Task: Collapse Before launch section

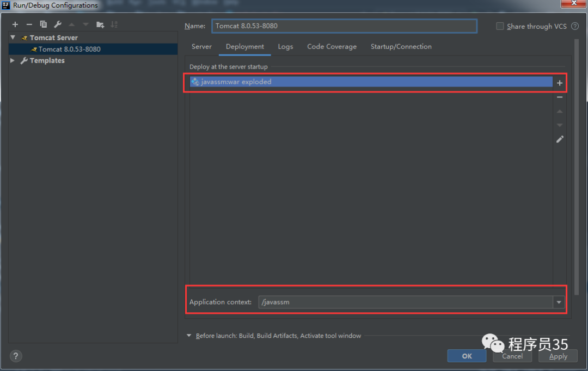Action: 189,336
